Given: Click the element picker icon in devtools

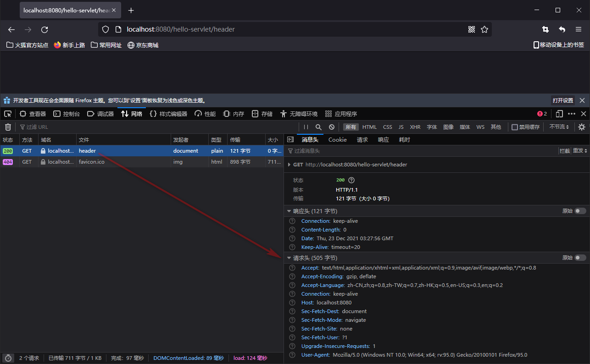Looking at the screenshot, I should click(8, 114).
